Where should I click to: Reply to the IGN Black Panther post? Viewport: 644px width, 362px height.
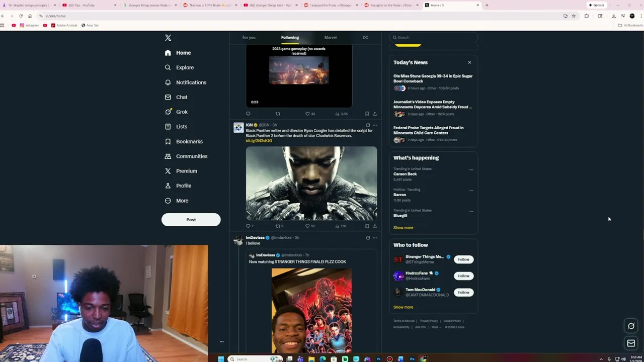click(248, 226)
